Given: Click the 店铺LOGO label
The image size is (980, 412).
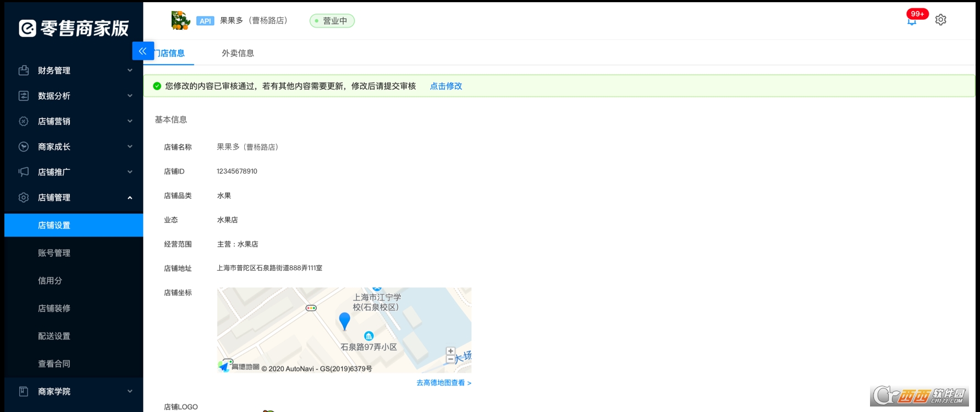Looking at the screenshot, I should click(181, 407).
